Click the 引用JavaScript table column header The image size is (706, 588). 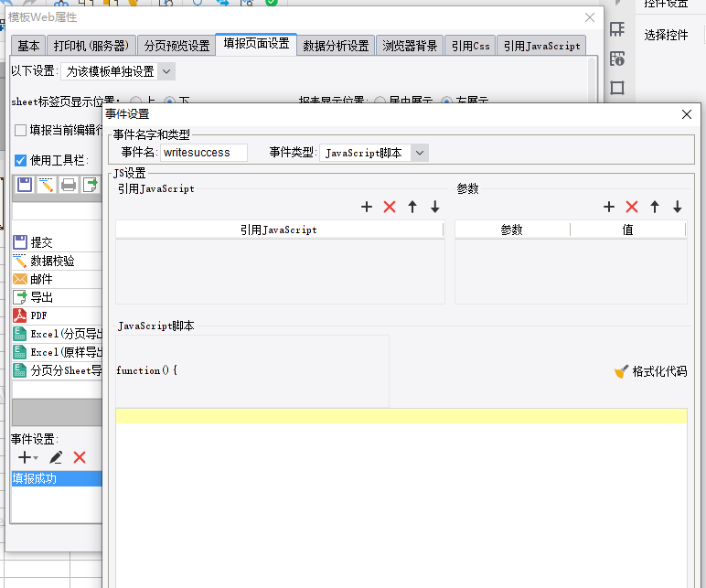point(279,230)
